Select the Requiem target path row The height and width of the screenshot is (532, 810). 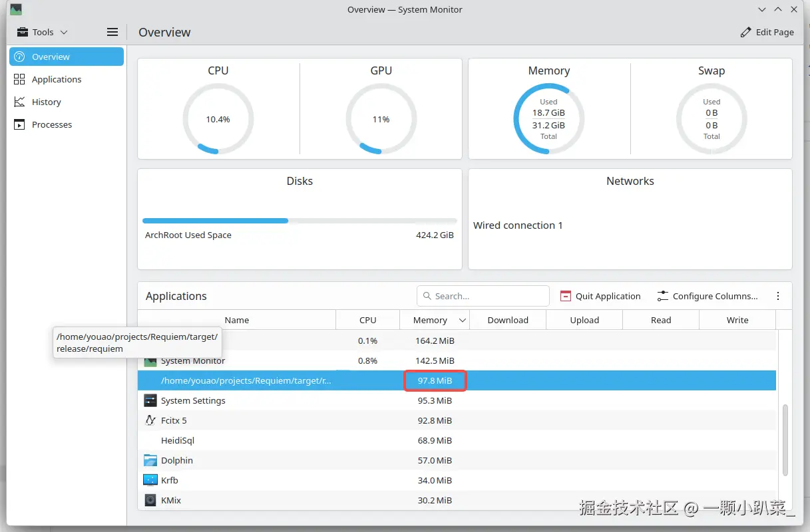click(457, 380)
